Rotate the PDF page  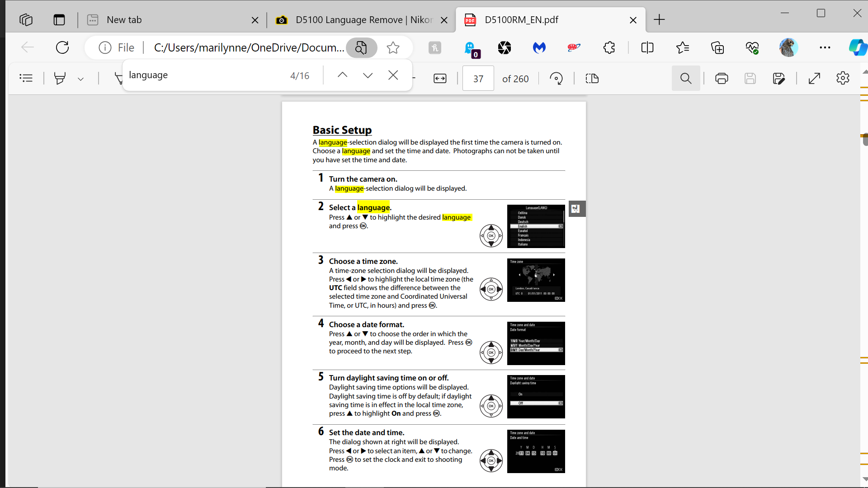[556, 79]
